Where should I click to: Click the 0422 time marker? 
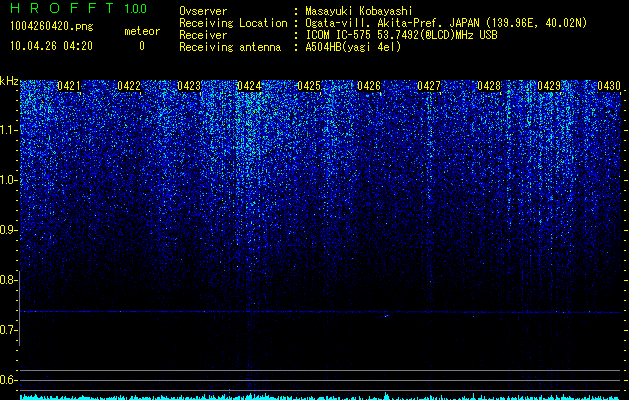tap(129, 86)
